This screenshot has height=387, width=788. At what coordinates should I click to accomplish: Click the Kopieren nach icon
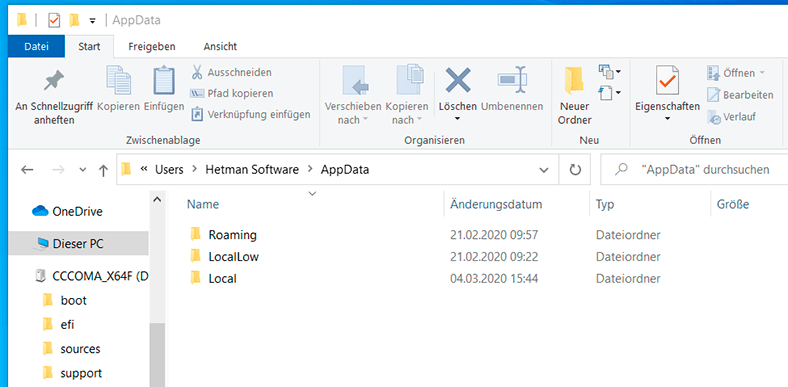[x=411, y=79]
